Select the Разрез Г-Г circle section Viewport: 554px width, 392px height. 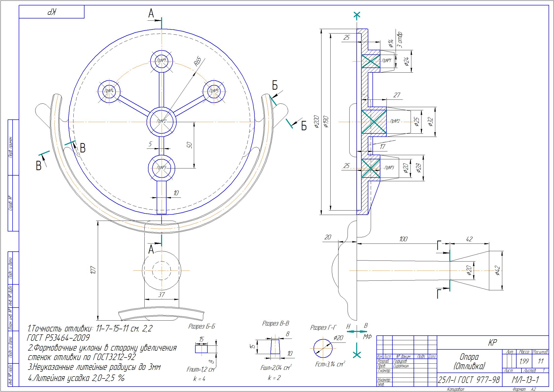[323, 348]
